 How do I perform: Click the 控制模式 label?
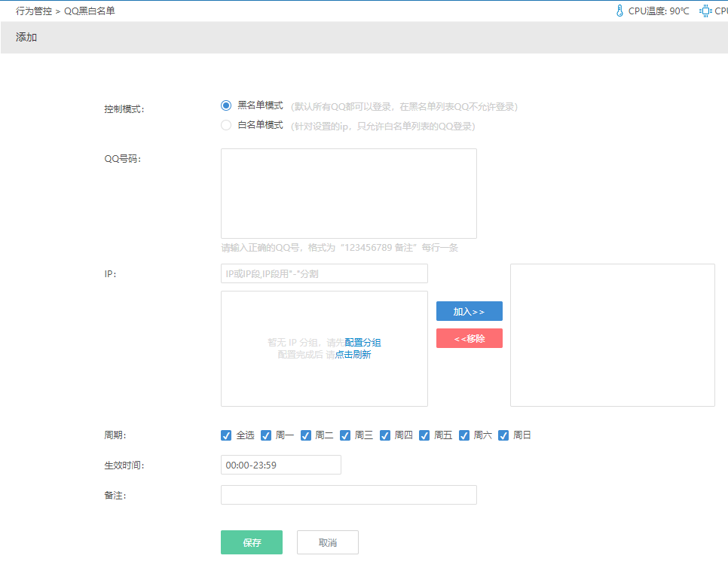(x=124, y=109)
